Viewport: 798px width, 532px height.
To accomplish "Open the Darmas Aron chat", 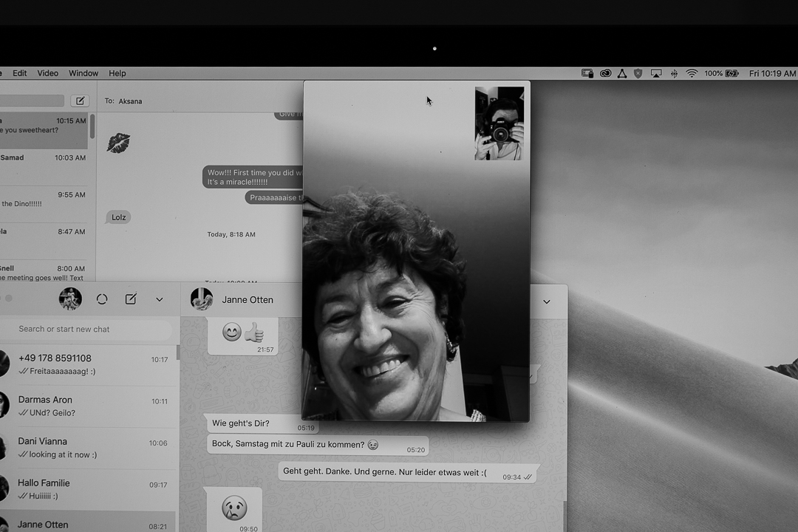I will click(x=89, y=406).
